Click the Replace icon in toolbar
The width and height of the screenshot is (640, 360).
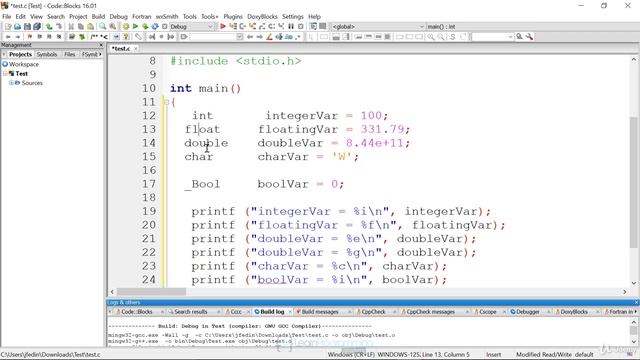pos(112,27)
